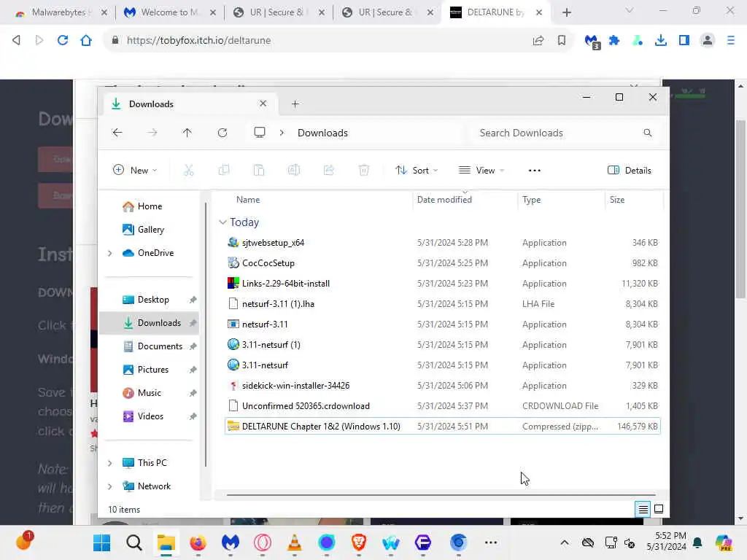Select DELTARUNE Chapter 1&2 zip file

tap(443, 427)
